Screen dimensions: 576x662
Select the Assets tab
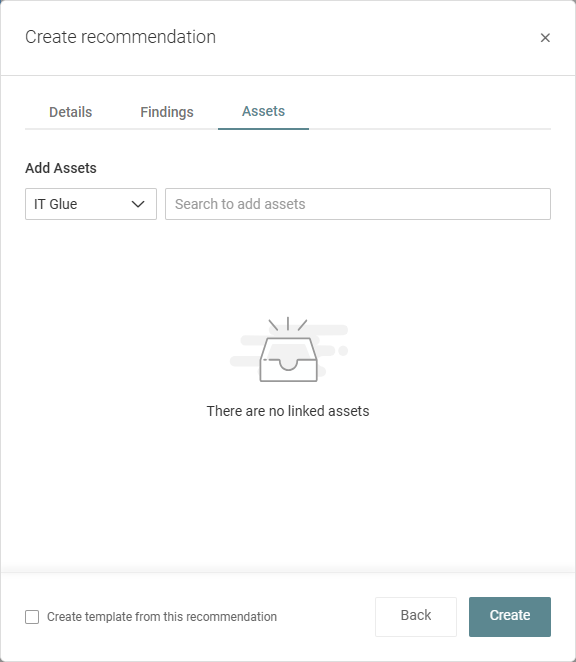click(264, 111)
